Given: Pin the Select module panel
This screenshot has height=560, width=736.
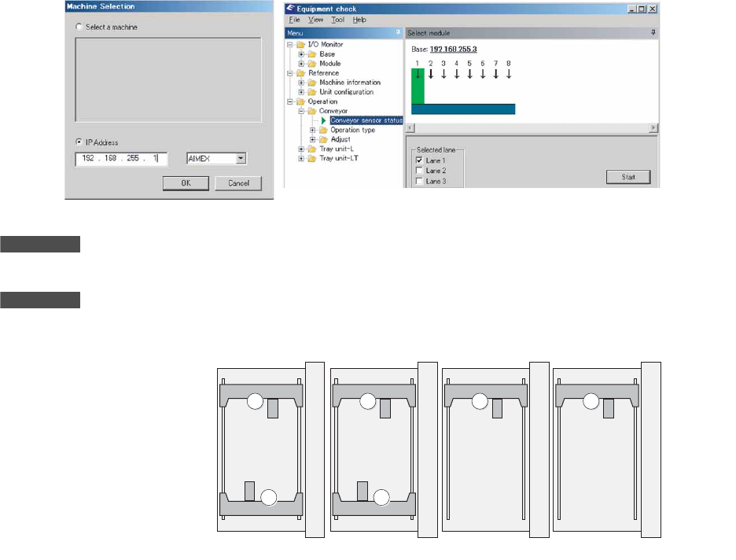Looking at the screenshot, I should coord(653,32).
